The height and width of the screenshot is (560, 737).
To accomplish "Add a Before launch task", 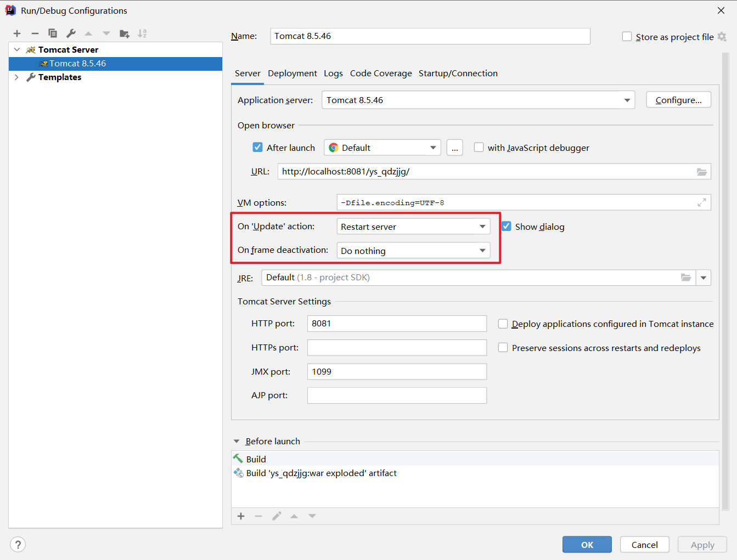I will point(241,516).
